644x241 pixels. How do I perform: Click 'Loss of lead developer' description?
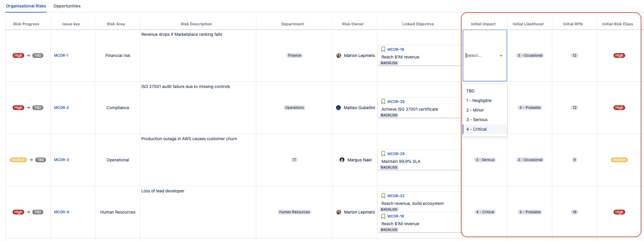click(163, 191)
